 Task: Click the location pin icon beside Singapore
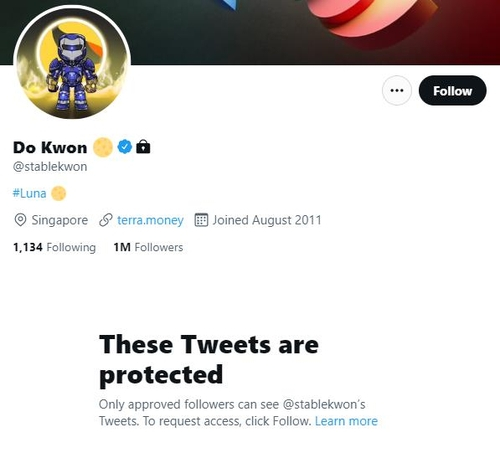click(x=20, y=220)
